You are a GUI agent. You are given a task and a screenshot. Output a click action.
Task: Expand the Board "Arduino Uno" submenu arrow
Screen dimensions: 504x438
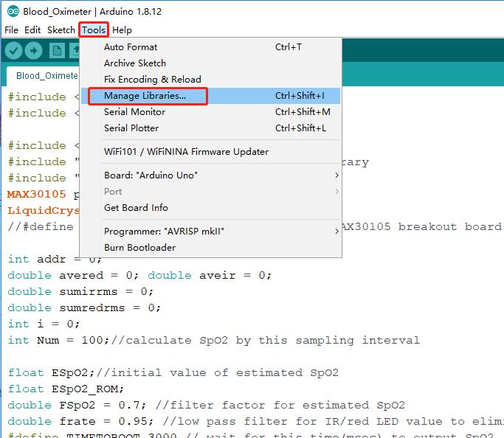pos(336,175)
